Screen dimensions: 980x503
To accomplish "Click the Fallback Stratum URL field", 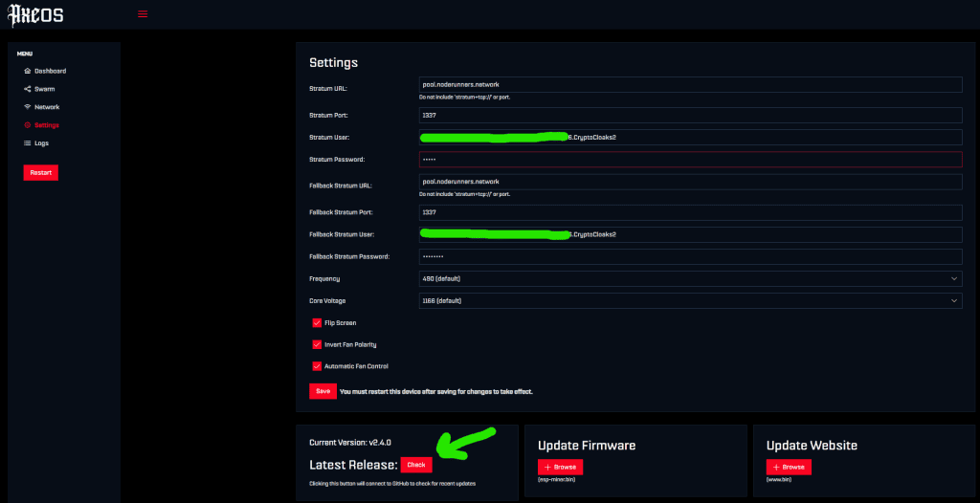I will 690,182.
